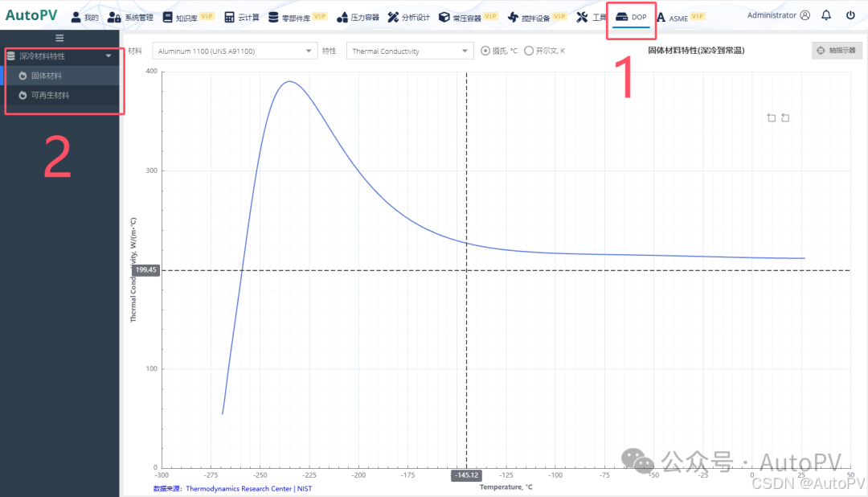Viewport: 868px width, 497px height.
Task: Open the Administrator account menu
Action: pos(778,15)
